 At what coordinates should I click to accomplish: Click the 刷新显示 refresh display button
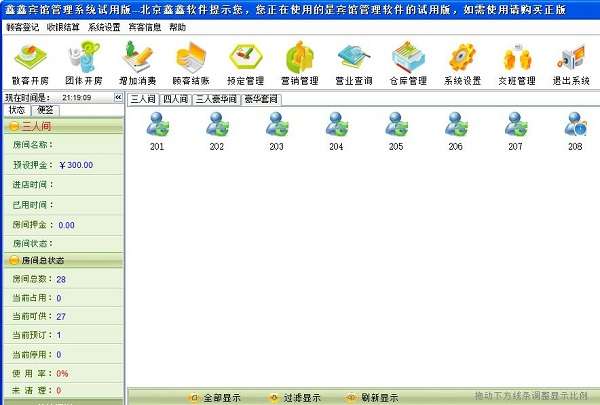372,398
